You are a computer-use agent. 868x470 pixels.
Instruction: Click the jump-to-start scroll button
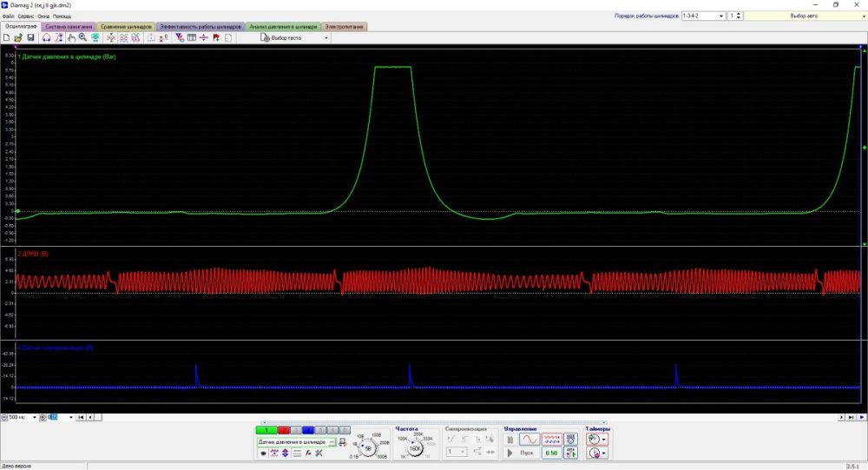[x=81, y=418]
